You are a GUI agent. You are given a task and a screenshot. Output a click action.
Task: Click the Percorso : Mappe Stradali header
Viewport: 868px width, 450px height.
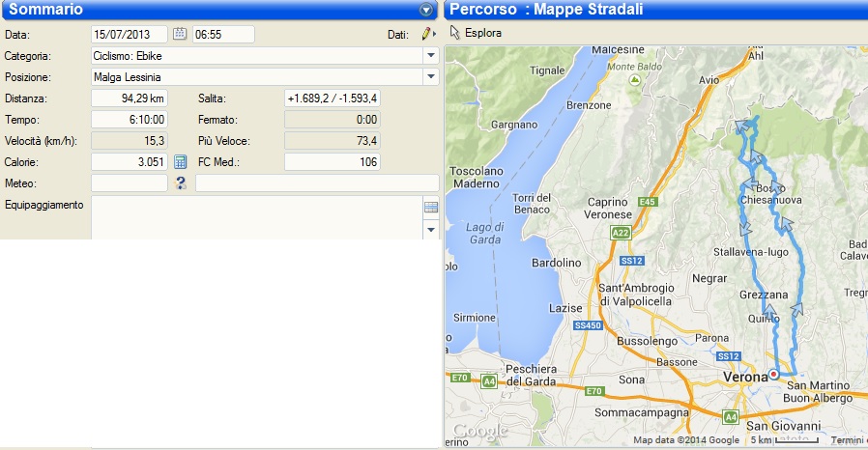(546, 10)
